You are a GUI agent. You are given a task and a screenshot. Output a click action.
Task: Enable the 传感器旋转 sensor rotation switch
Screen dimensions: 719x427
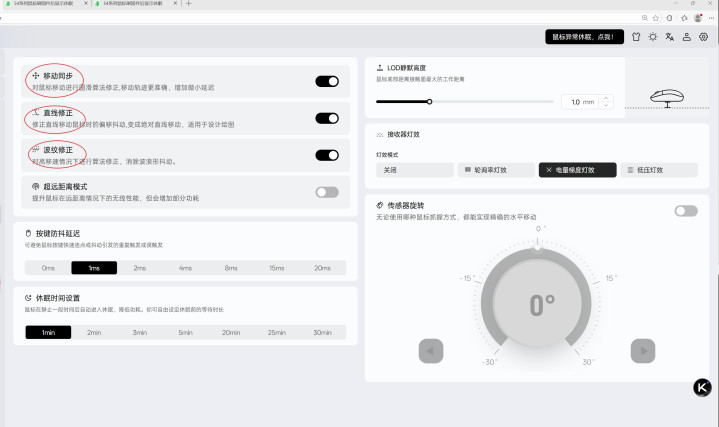point(686,211)
